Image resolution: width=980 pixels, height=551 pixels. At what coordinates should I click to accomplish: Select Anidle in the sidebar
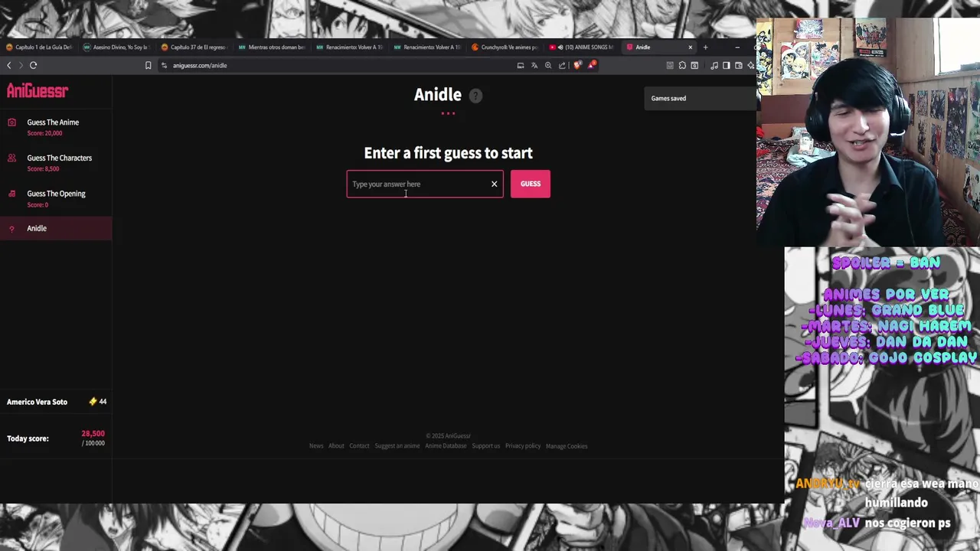pyautogui.click(x=56, y=228)
